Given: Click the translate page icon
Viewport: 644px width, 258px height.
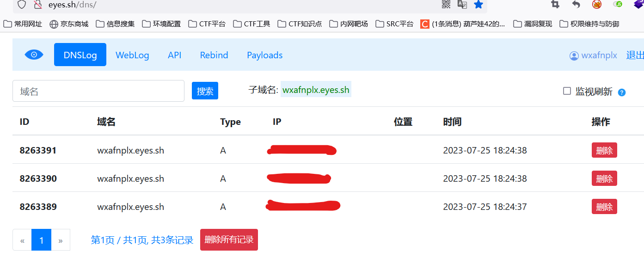Looking at the screenshot, I should 462,5.
